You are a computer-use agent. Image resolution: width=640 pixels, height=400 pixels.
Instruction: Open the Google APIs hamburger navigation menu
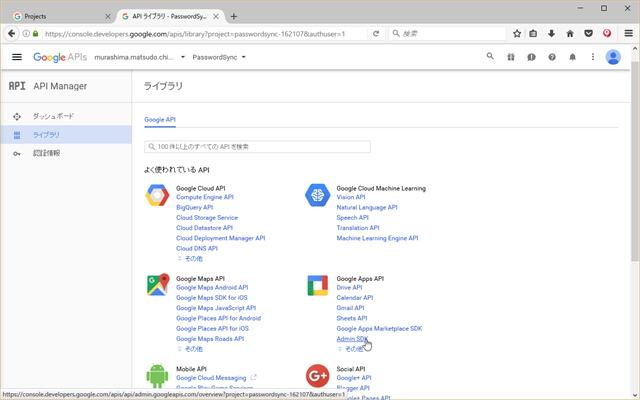[17, 57]
